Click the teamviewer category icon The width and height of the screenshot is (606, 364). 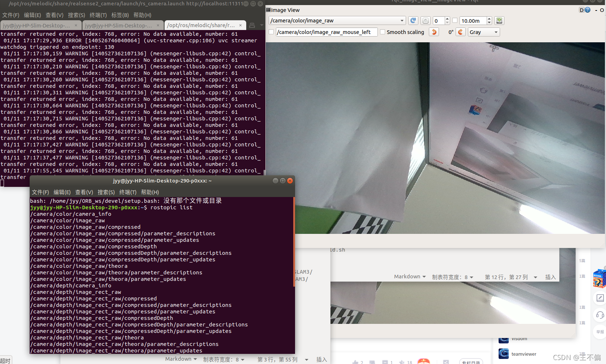click(504, 354)
